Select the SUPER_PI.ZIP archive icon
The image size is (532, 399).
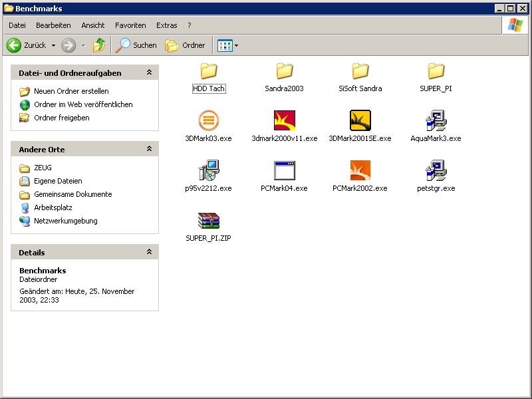pyautogui.click(x=208, y=221)
